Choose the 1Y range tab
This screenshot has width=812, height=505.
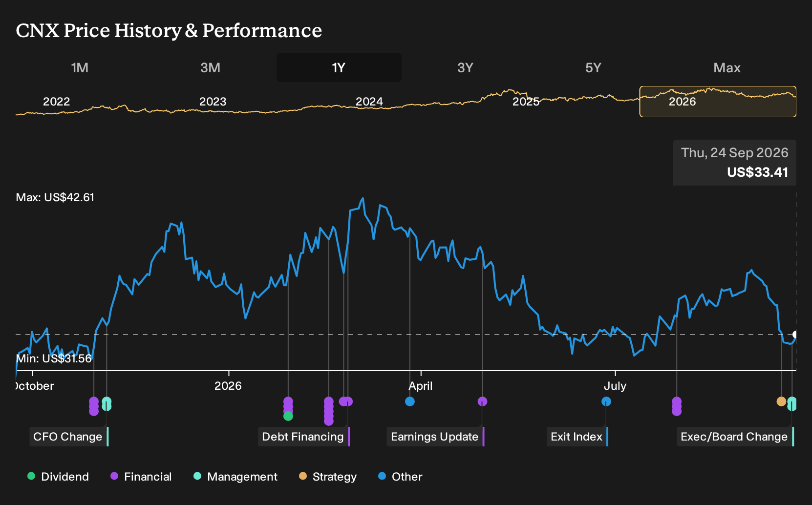[339, 67]
